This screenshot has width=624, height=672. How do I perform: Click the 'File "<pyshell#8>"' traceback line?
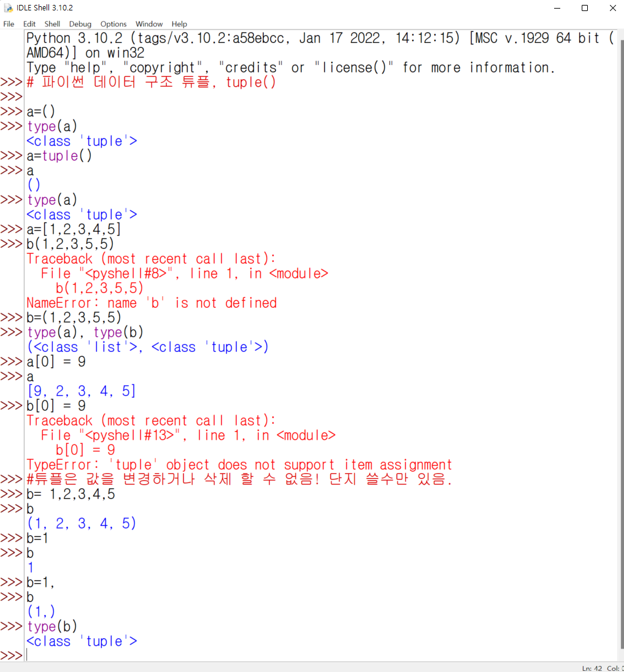pyautogui.click(x=185, y=273)
